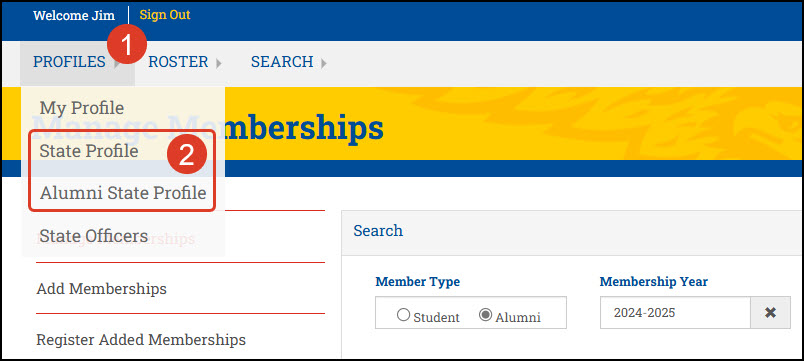Viewport: 804px width, 361px height.
Task: Select the Student member type radio button
Action: point(404,315)
